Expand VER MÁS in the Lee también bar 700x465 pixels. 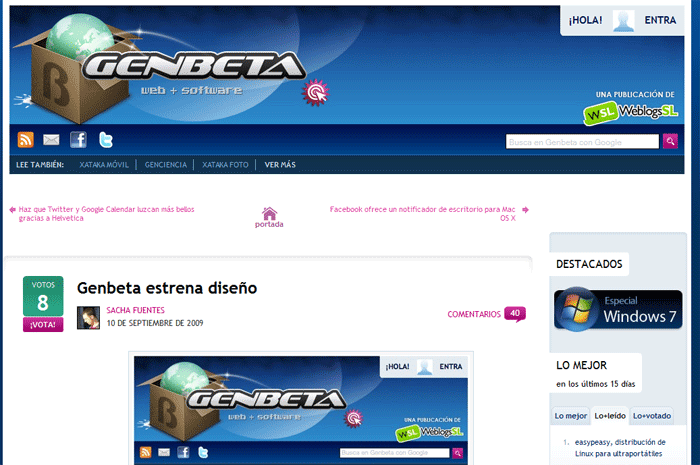tap(280, 165)
